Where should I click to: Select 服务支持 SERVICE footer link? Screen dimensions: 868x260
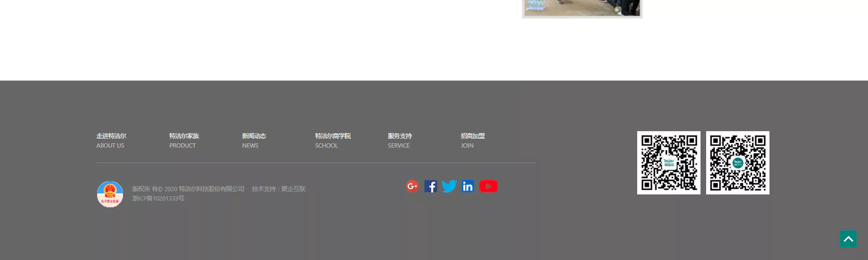tap(400, 141)
